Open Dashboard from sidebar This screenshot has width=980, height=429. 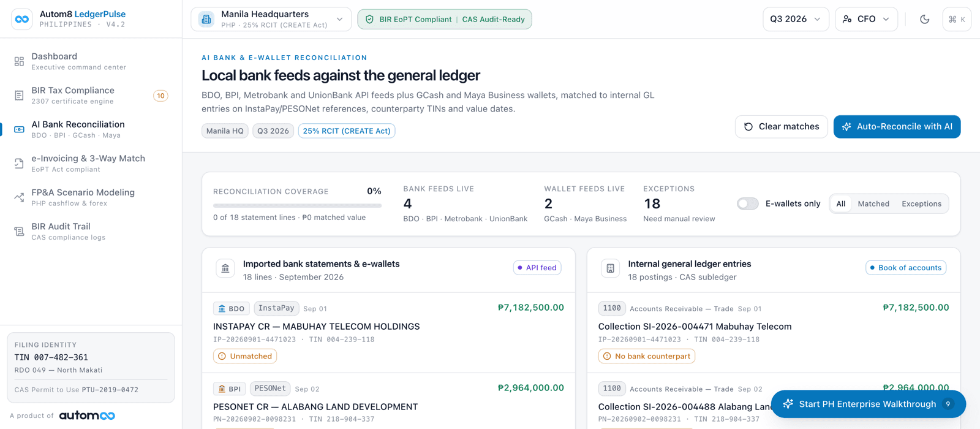click(91, 61)
